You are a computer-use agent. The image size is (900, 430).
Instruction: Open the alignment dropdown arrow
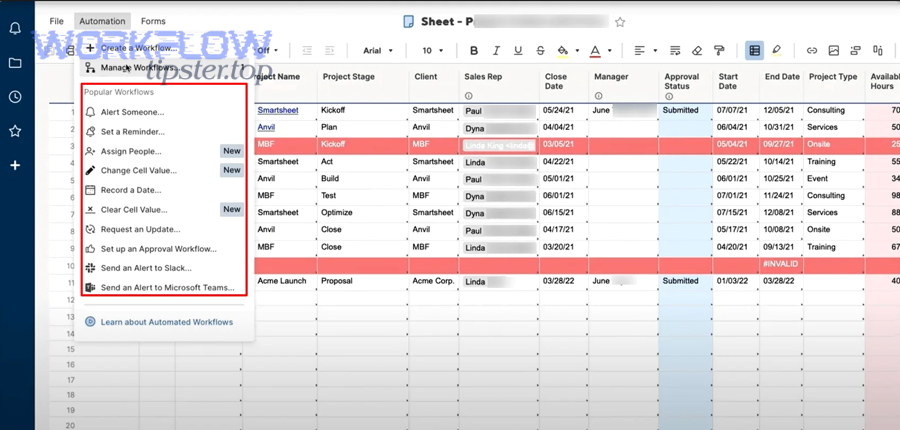click(655, 51)
